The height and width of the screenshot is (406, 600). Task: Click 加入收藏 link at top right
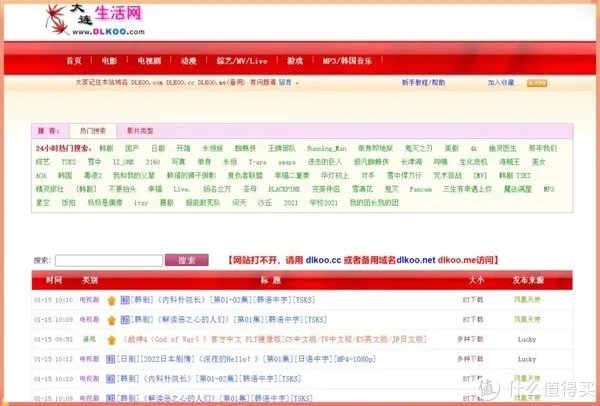500,82
